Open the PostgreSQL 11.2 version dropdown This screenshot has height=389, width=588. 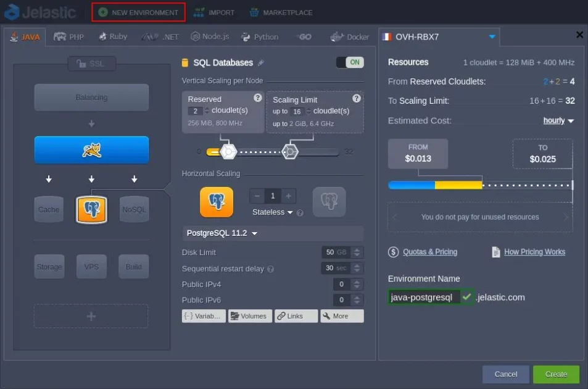(x=222, y=233)
